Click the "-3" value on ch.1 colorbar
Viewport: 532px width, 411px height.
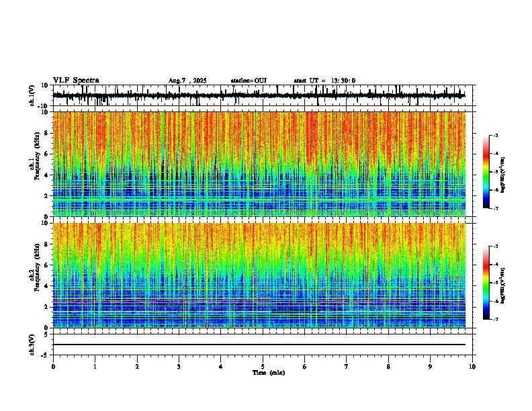[496, 136]
